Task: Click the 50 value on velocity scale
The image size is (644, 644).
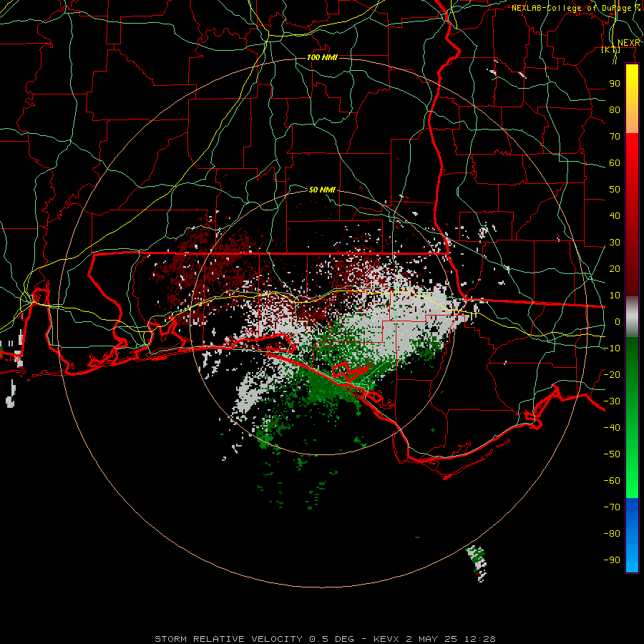Action: coord(615,190)
